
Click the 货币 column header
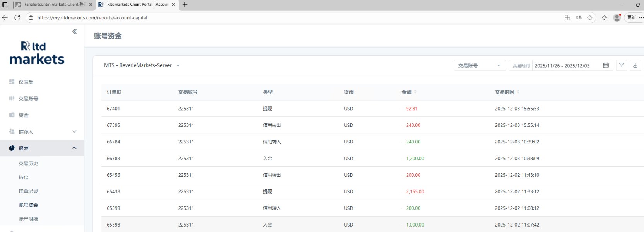tap(348, 92)
